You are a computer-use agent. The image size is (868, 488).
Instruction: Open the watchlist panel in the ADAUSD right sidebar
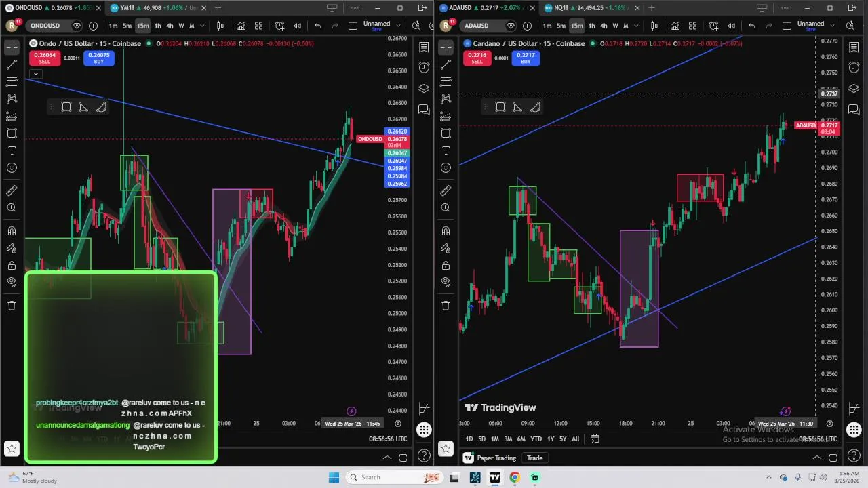(854, 47)
